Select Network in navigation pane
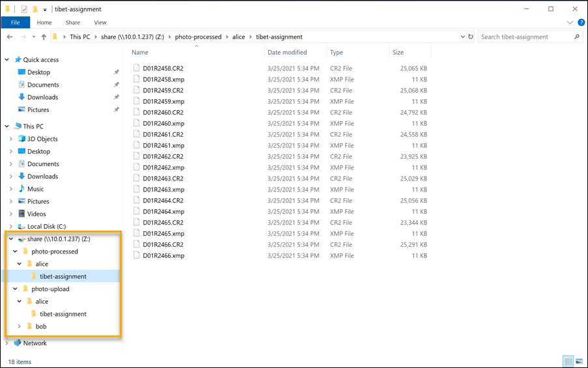Screen dimensions: 588x368 click(35, 343)
